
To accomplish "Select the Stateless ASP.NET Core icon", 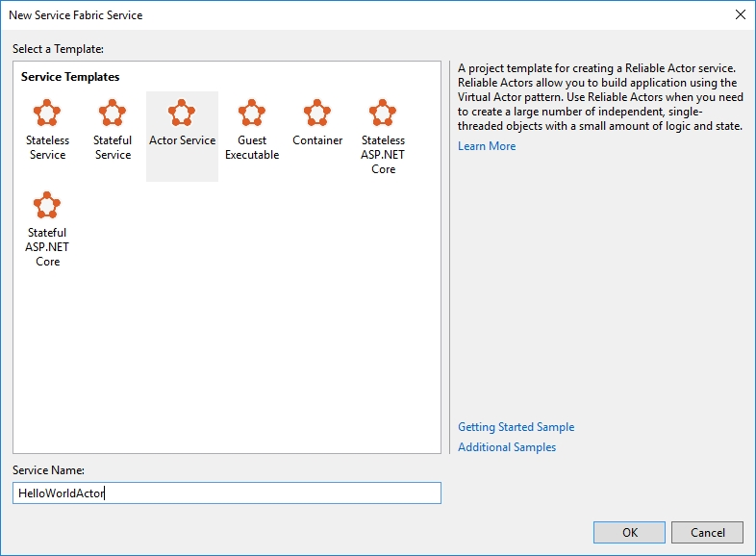I will coord(383,113).
